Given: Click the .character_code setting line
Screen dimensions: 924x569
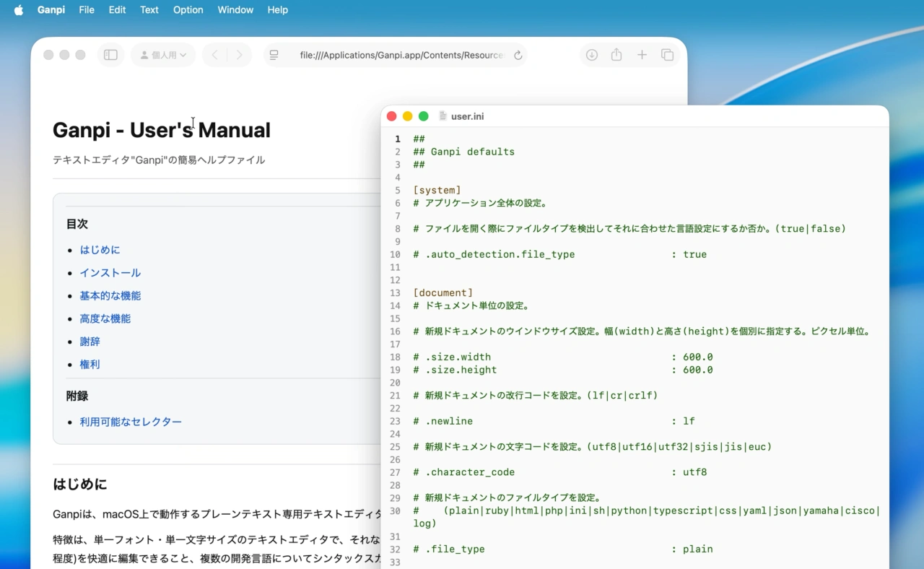Looking at the screenshot, I should click(x=560, y=472).
